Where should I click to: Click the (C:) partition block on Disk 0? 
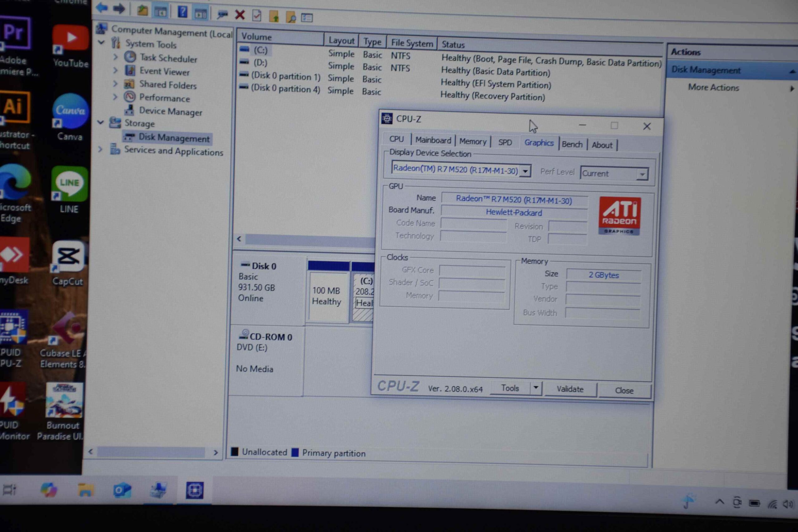pos(363,292)
